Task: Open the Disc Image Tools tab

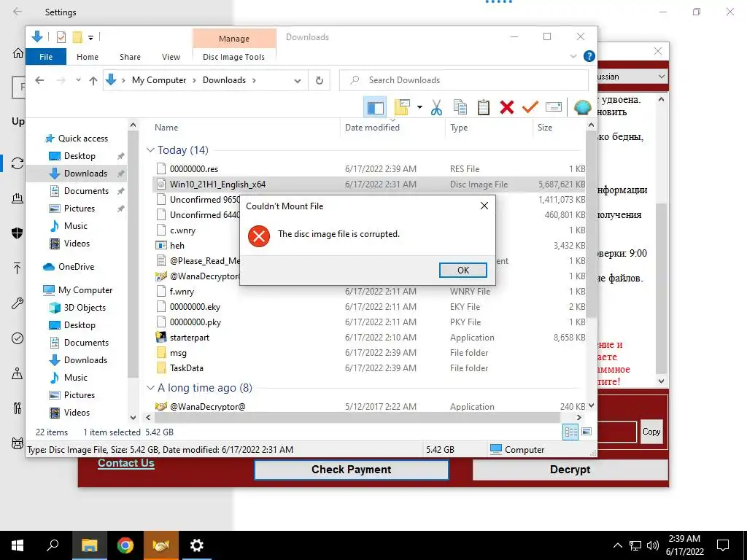Action: [x=233, y=57]
